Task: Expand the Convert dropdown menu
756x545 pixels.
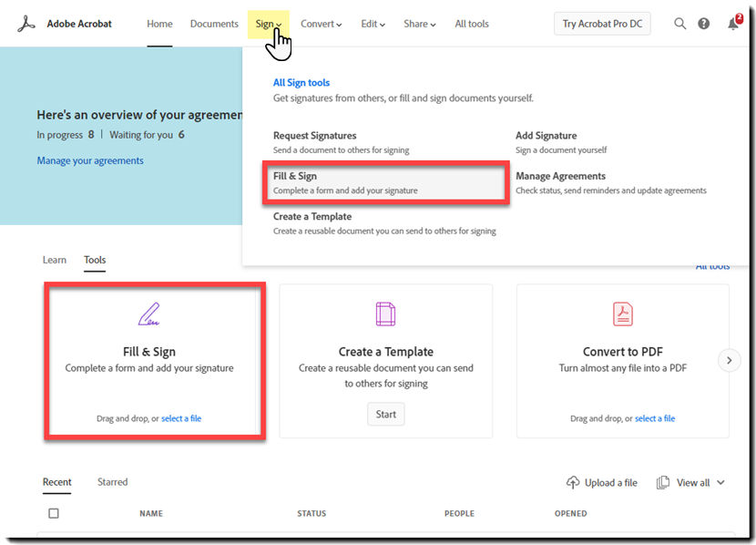Action: tap(322, 24)
